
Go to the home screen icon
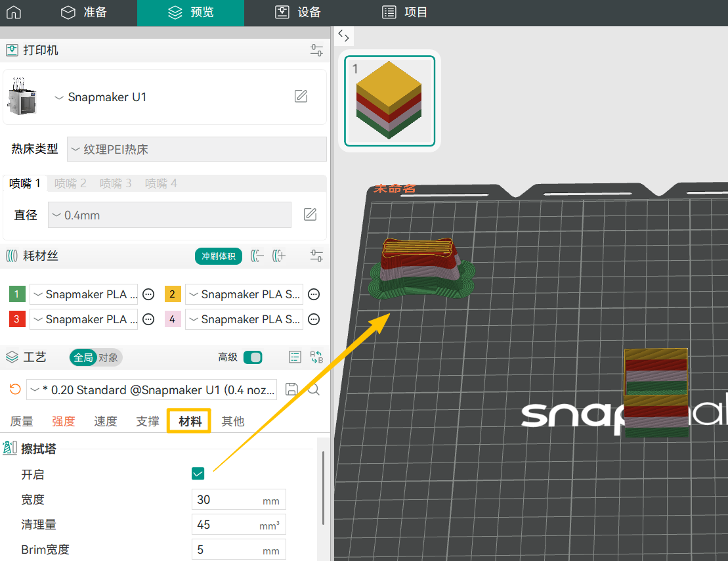[x=14, y=12]
